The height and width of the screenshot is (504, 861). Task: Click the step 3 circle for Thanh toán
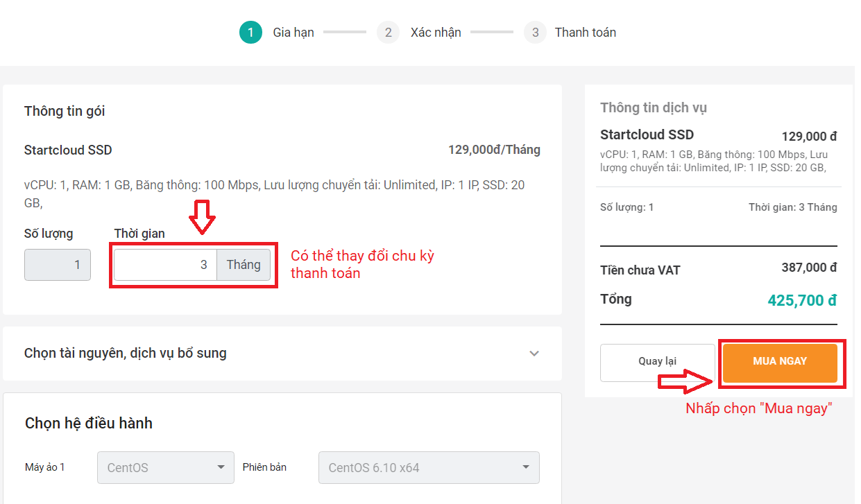tap(535, 33)
